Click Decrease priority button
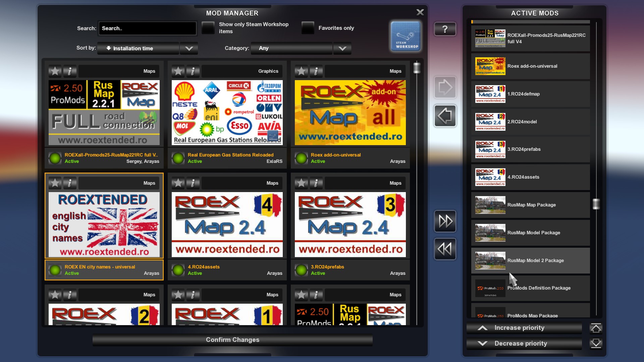 (x=524, y=344)
